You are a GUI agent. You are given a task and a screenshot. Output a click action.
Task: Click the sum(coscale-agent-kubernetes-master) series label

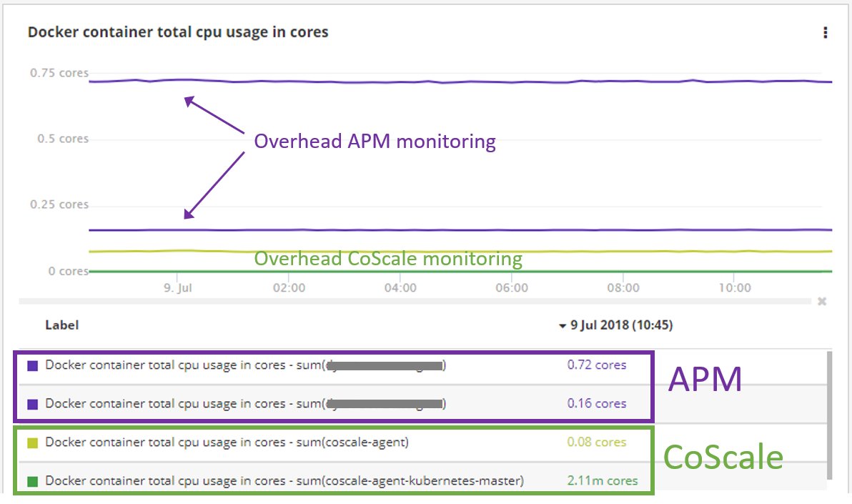(x=284, y=481)
